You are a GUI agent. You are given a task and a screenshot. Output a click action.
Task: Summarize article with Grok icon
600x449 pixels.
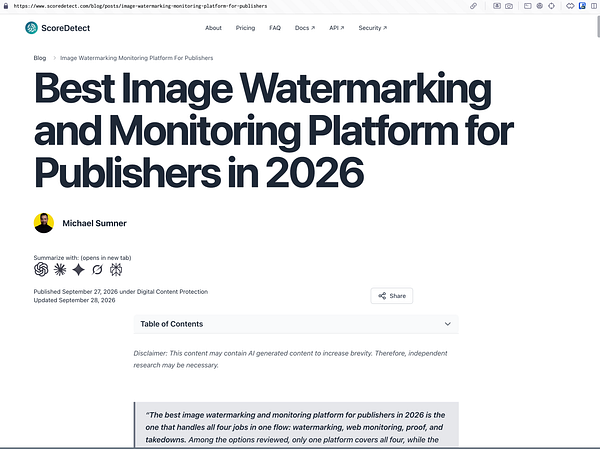[x=97, y=269]
